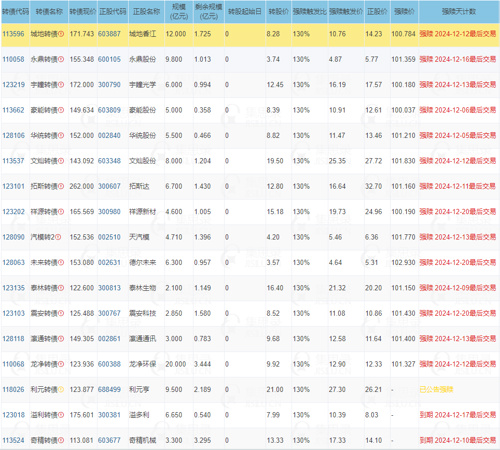Viewport: 500px width, 450px height.
Task: Sort by 正股价 column header
Action: pyautogui.click(x=377, y=12)
